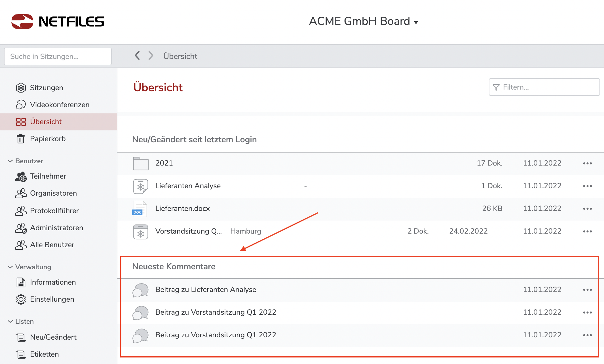The height and width of the screenshot is (364, 604).
Task: Go to Papierkorb in the sidebar
Action: point(48,139)
